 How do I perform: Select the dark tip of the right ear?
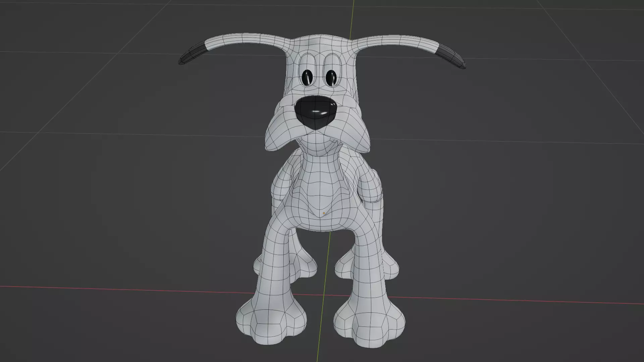point(451,56)
